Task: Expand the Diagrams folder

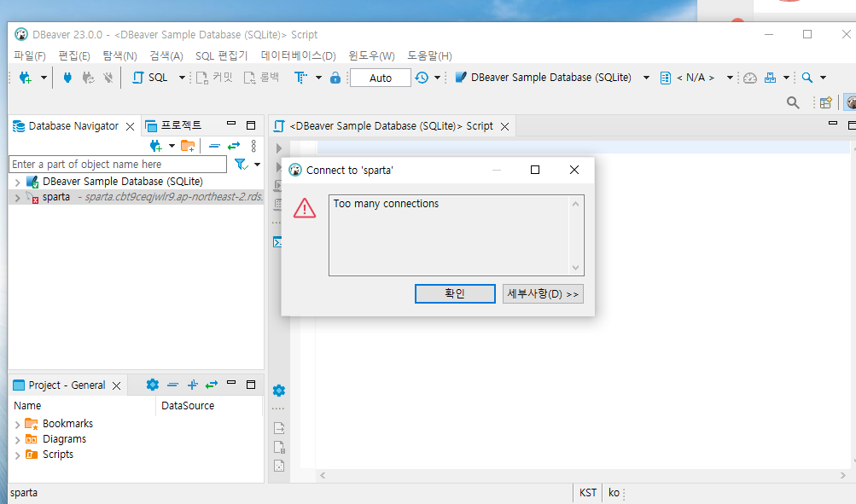Action: tap(17, 440)
